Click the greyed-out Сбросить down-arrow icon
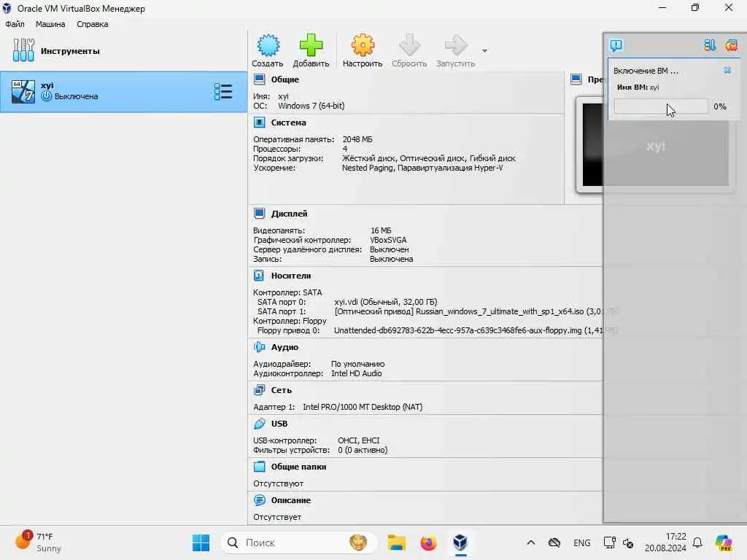The image size is (747, 560). click(409, 46)
